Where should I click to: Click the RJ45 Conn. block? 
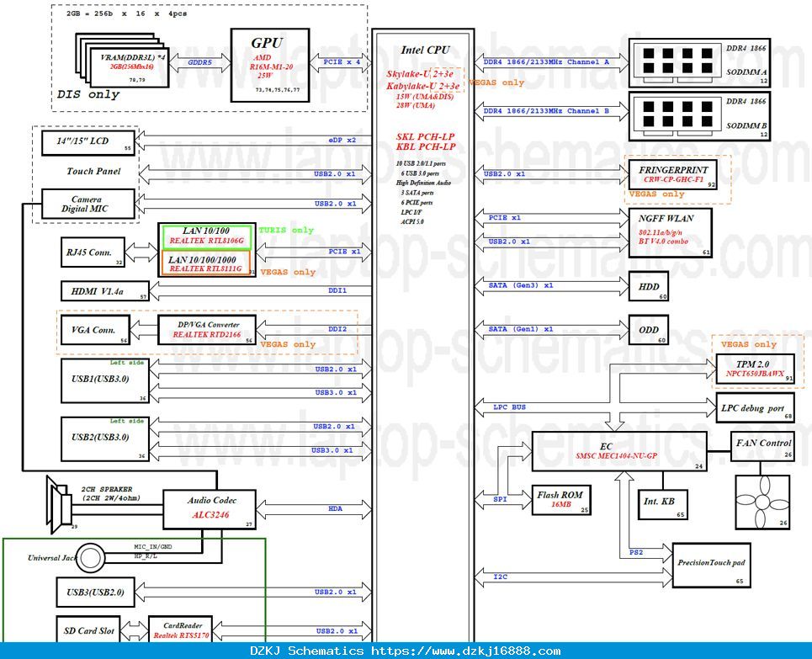[93, 252]
